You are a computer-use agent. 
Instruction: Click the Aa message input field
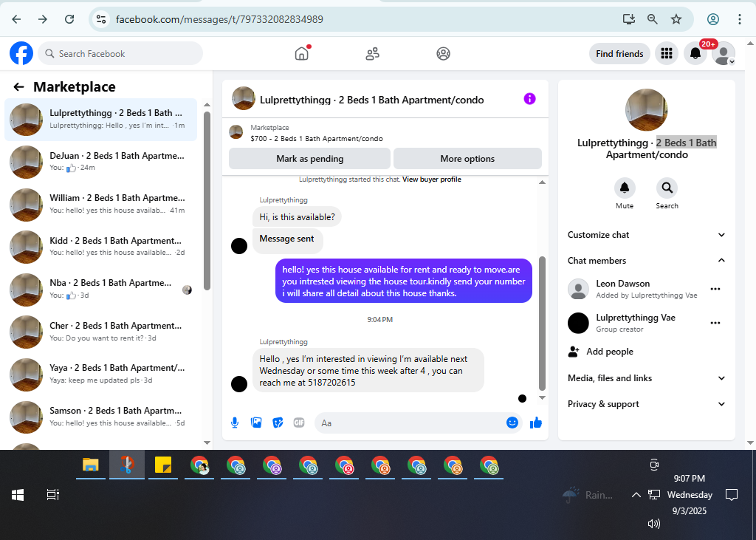click(x=410, y=423)
